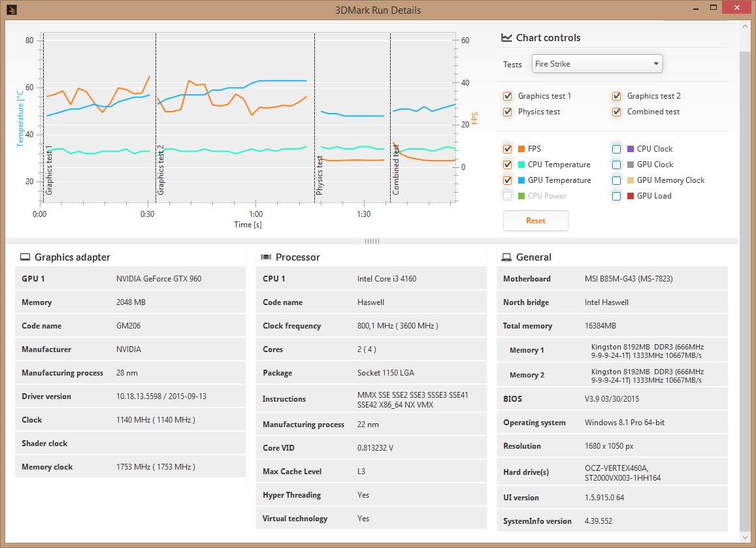Click the Hyper Threading Yes value
Screen dimensions: 756x548
point(363,495)
